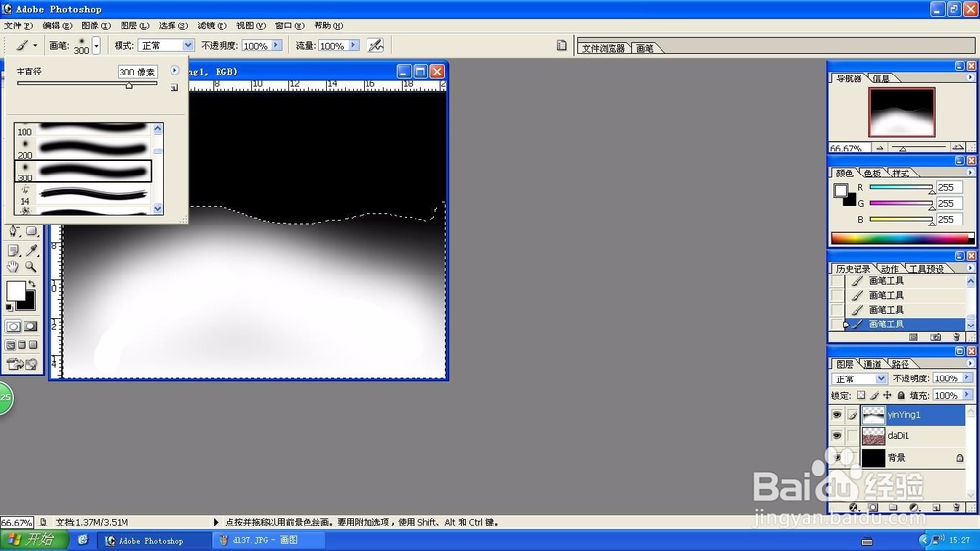
Task: Click the master diameter slider handle
Action: pyautogui.click(x=129, y=85)
